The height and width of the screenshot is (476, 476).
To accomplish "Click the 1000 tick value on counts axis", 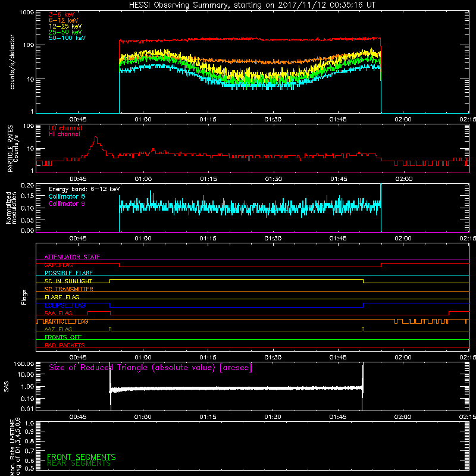I will [x=27, y=12].
